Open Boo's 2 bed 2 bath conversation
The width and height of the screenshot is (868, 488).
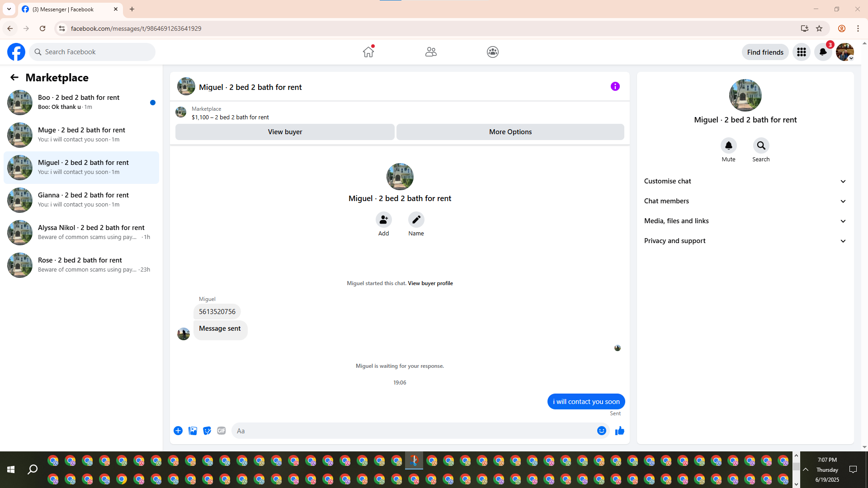pyautogui.click(x=81, y=103)
